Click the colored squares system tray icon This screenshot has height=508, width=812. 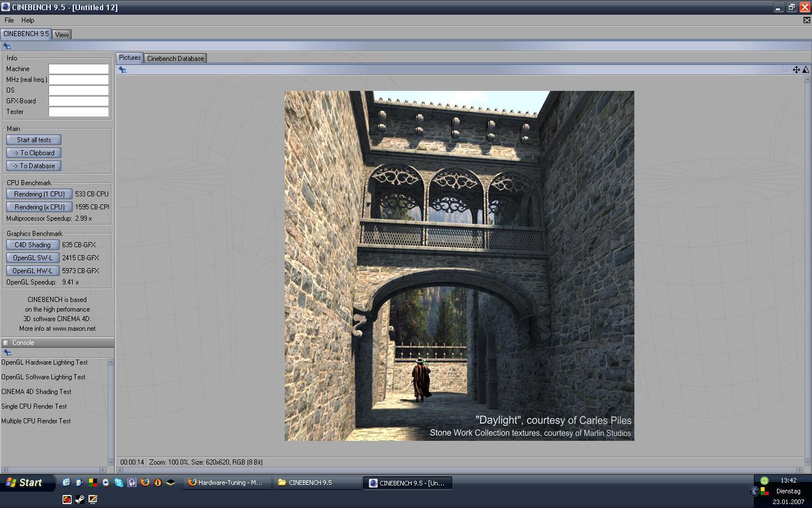pos(765,491)
